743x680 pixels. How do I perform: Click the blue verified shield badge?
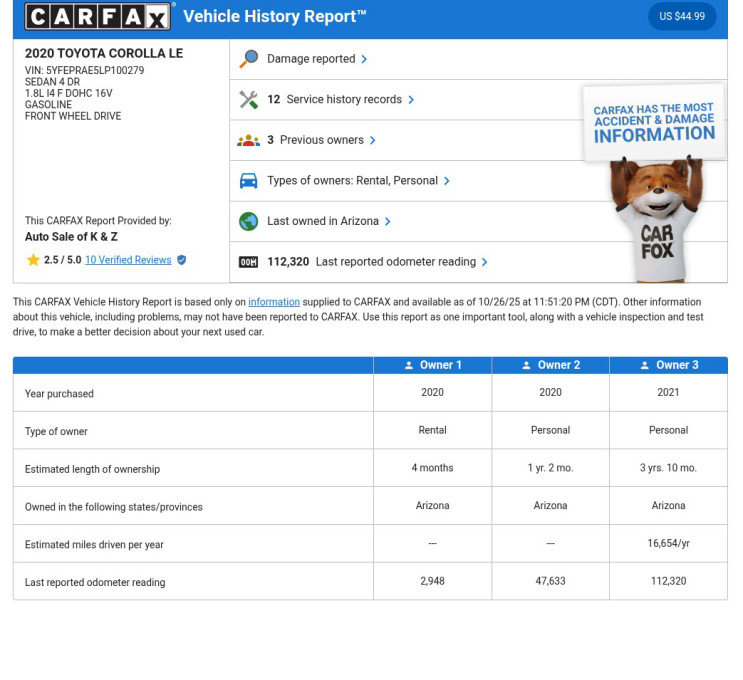pos(181,260)
